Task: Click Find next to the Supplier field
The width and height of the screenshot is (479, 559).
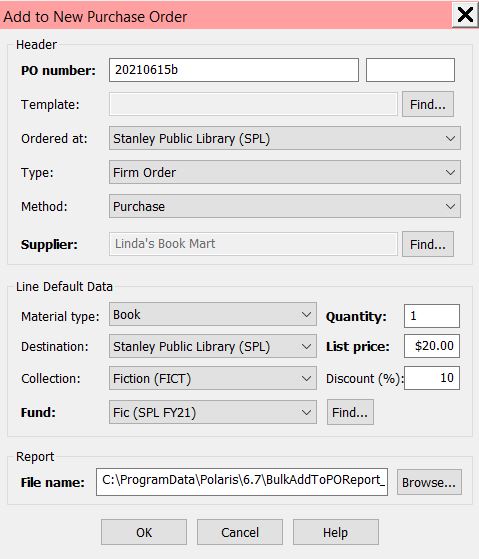Action: 428,244
